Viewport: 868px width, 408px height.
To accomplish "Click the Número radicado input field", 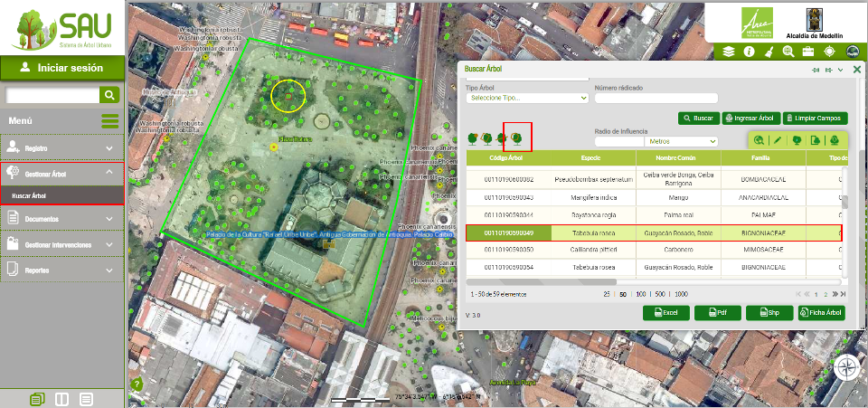I will point(656,98).
